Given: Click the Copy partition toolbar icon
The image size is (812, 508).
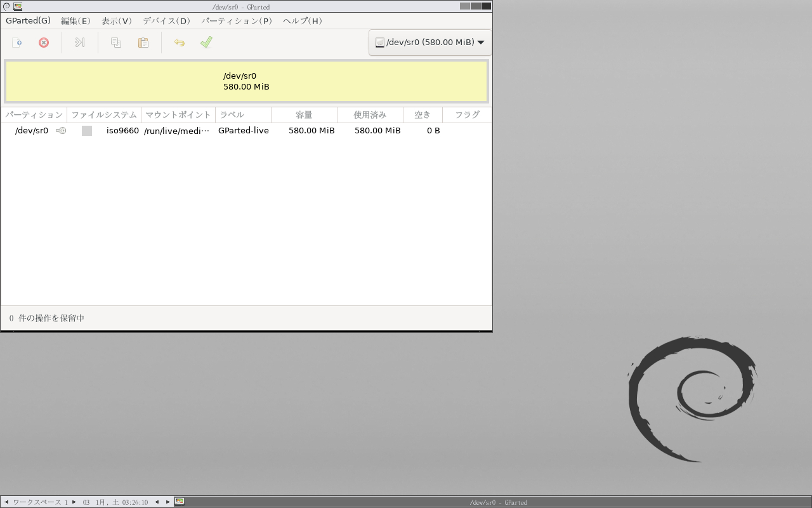Looking at the screenshot, I should (116, 43).
